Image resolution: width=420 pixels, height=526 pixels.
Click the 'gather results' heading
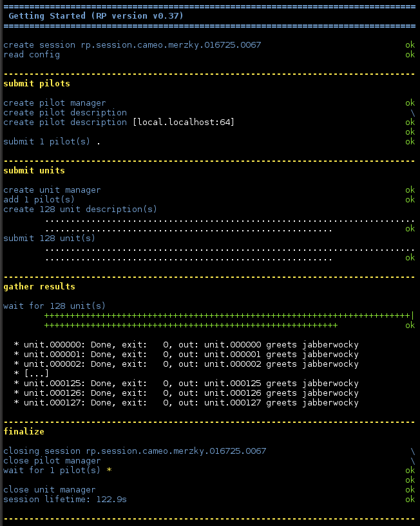click(39, 286)
